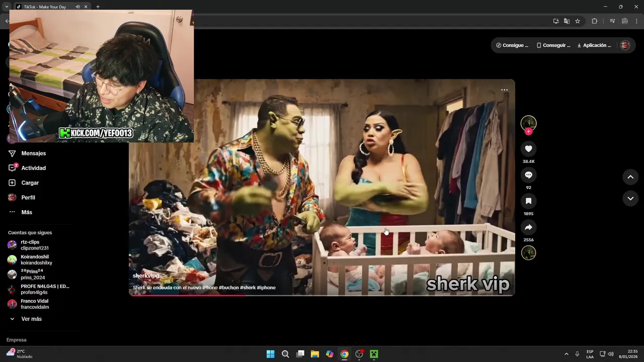The height and width of the screenshot is (362, 644).
Task: Open Minecraft creeper taskbar icon
Action: pyautogui.click(x=374, y=354)
